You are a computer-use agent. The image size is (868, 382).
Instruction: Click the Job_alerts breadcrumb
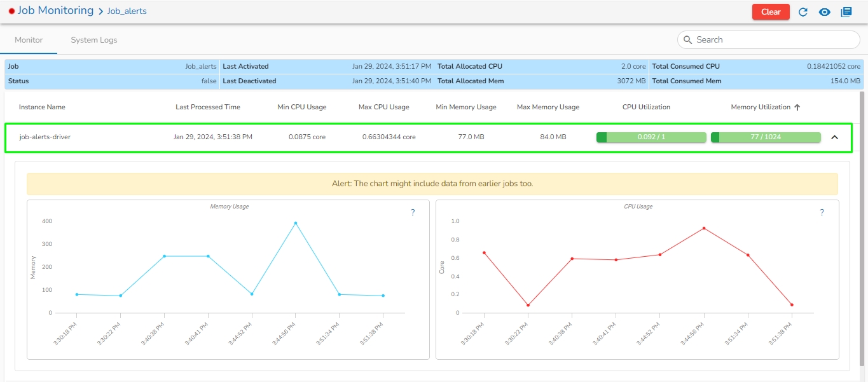[x=127, y=11]
